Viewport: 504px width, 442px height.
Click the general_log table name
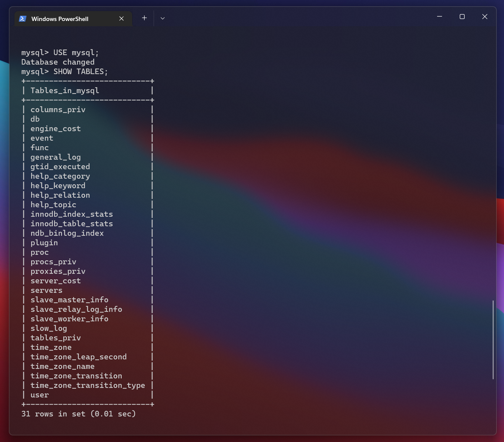coord(55,157)
